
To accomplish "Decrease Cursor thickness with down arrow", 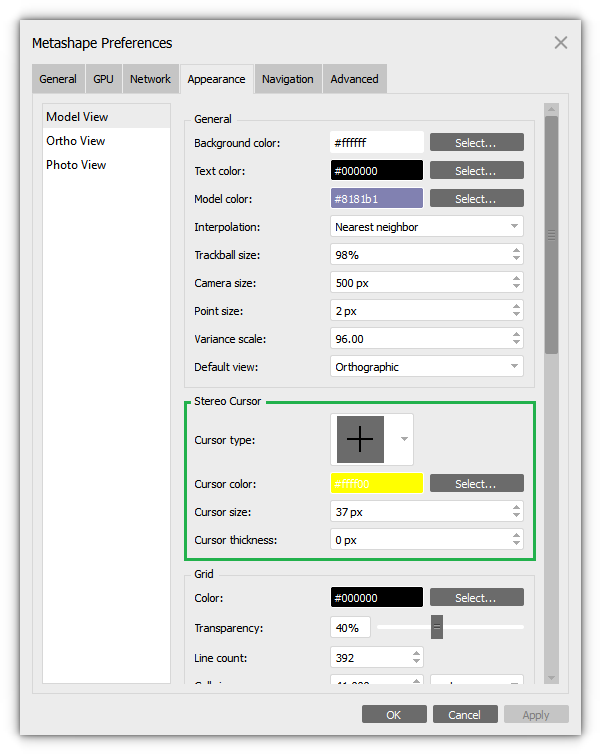I will pyautogui.click(x=516, y=543).
